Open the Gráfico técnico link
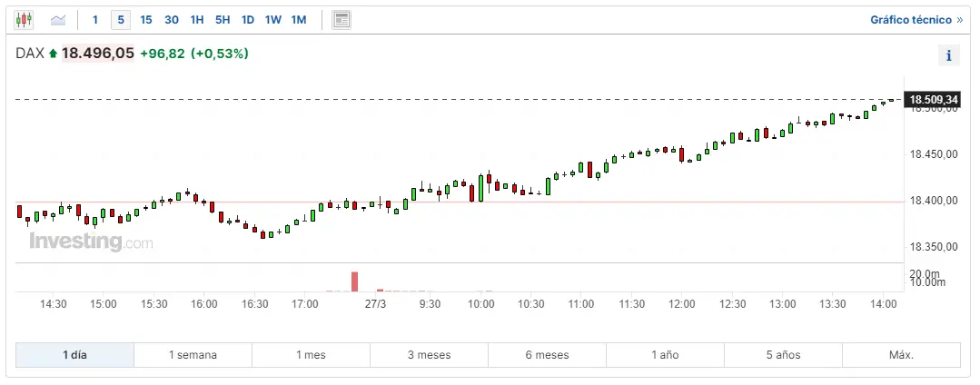980x385 pixels. pos(916,19)
